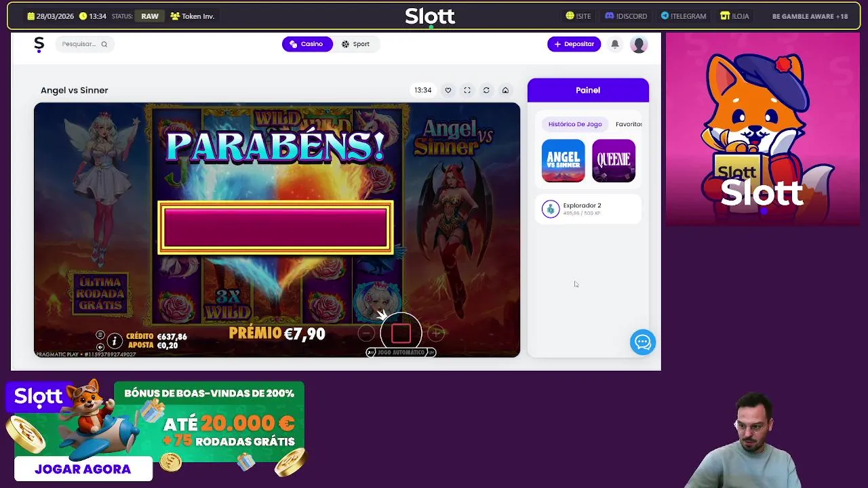Open the Histórico De Jogo tab
868x488 pixels.
pyautogui.click(x=575, y=124)
